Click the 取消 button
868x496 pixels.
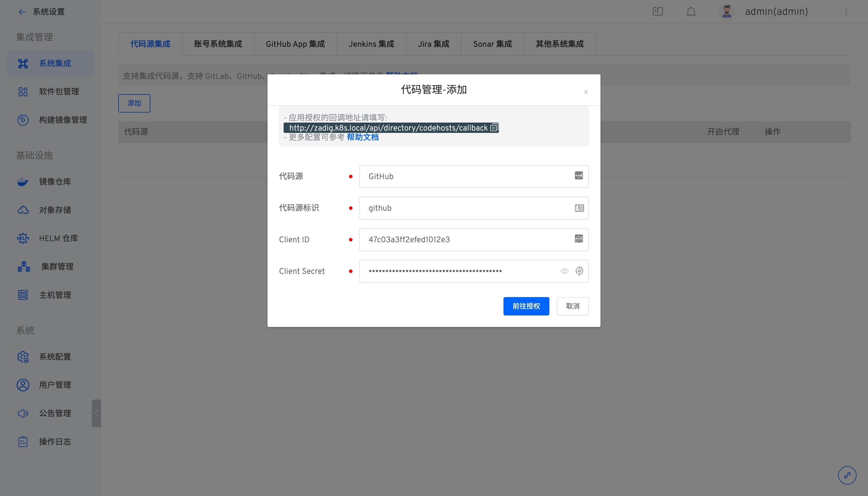point(573,306)
